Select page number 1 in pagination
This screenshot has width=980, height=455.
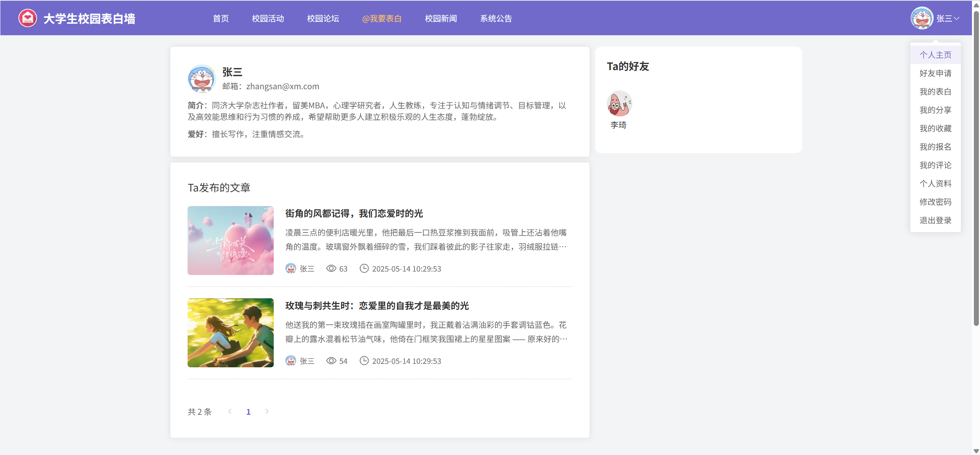coord(248,412)
